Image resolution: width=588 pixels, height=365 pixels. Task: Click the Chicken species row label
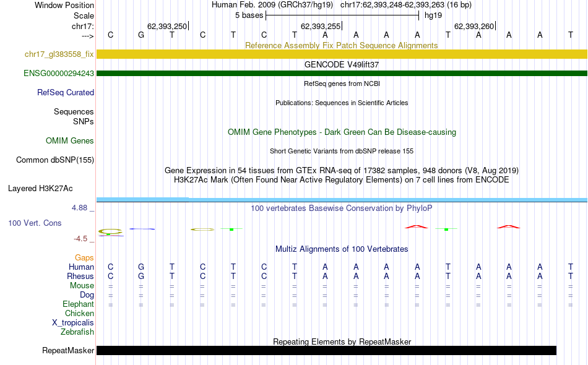coord(79,313)
